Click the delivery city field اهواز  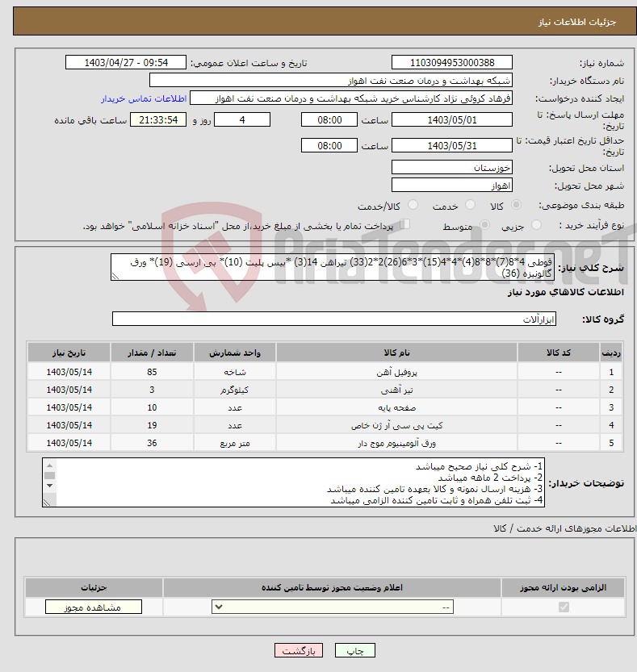pyautogui.click(x=452, y=185)
